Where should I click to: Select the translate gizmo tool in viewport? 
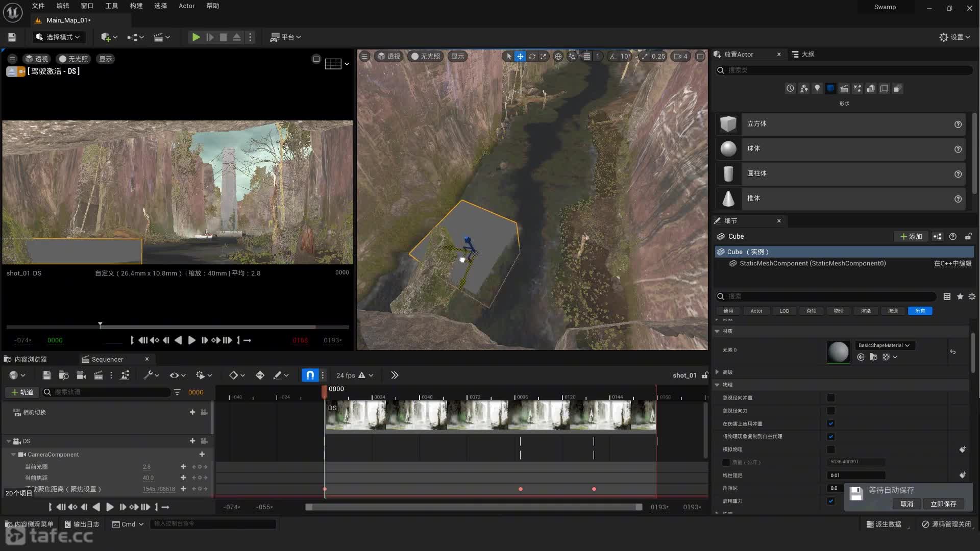[x=520, y=57]
